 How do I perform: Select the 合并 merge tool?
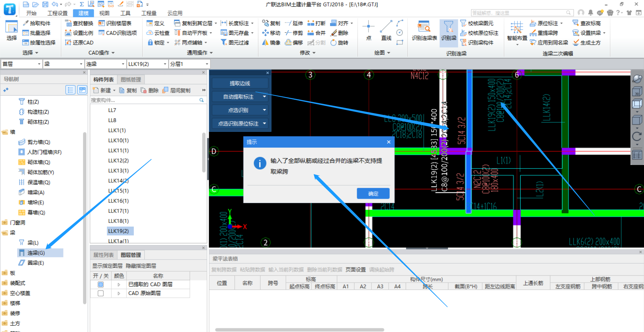[317, 33]
